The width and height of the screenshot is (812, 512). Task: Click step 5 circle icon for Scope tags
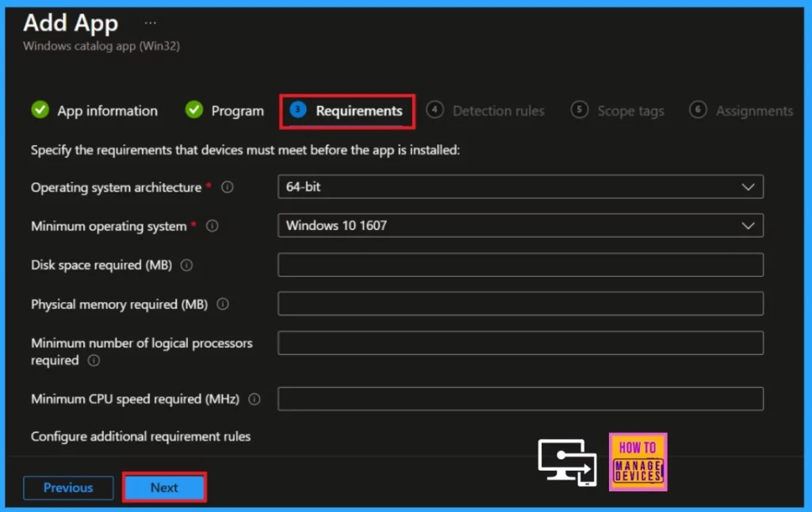pyautogui.click(x=580, y=109)
